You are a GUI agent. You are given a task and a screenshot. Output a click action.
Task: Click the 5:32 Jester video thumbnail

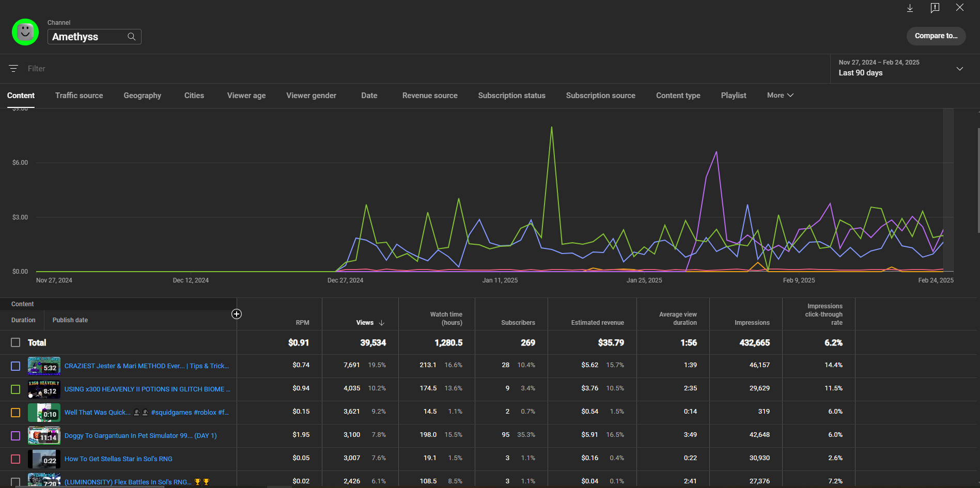(44, 366)
